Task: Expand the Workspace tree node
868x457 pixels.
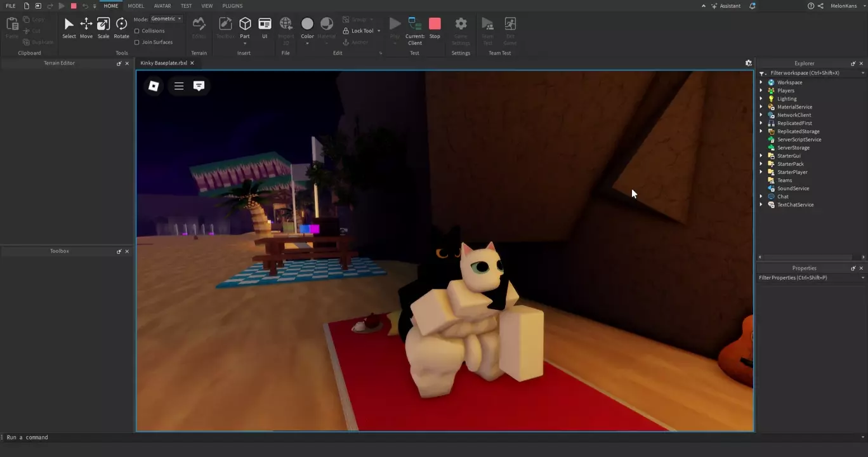Action: [761, 83]
